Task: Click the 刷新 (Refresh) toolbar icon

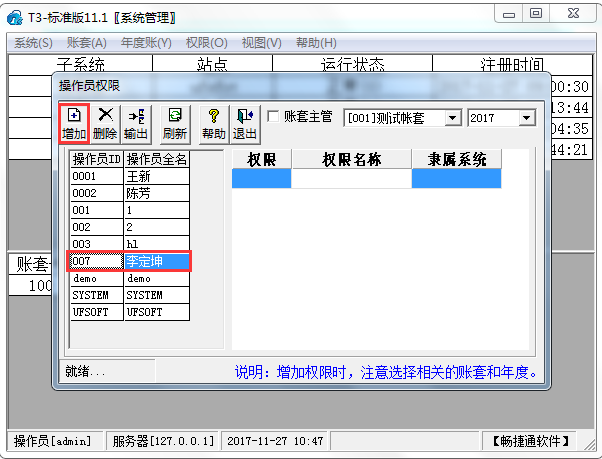Action: [175, 124]
